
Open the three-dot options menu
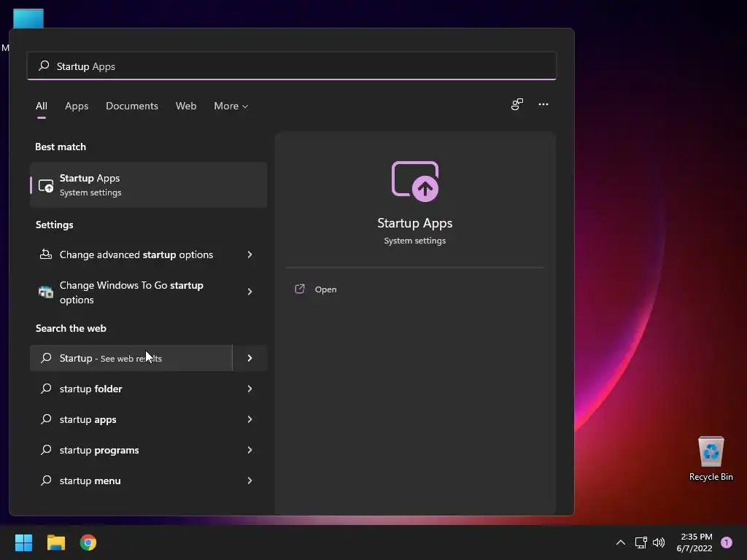[543, 104]
